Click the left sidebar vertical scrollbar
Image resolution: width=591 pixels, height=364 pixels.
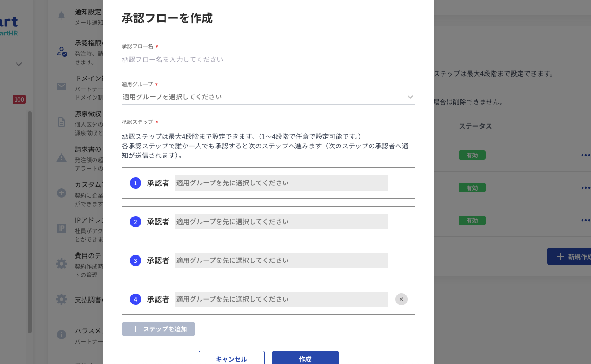click(x=30, y=222)
